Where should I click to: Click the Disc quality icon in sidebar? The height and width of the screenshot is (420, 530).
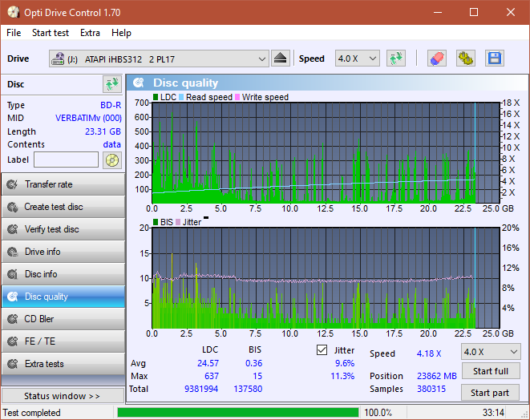(x=13, y=297)
